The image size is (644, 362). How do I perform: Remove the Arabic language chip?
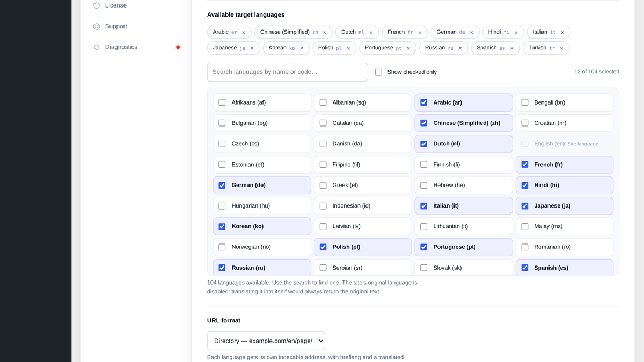pyautogui.click(x=244, y=33)
